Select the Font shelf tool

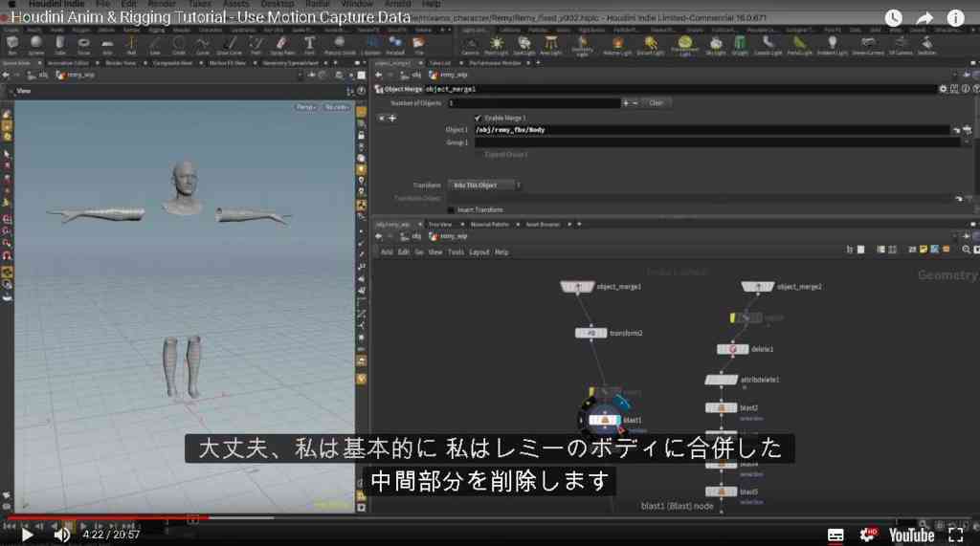click(309, 45)
